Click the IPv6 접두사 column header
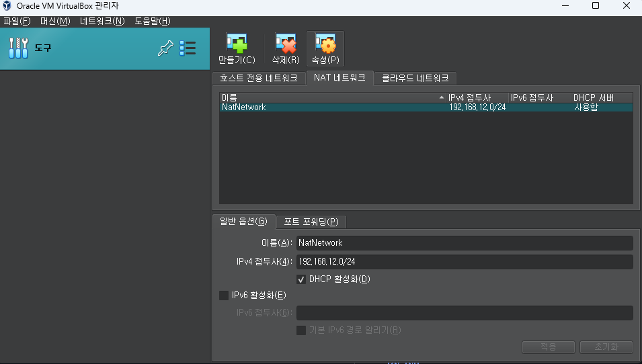The image size is (642, 364). tap(540, 98)
